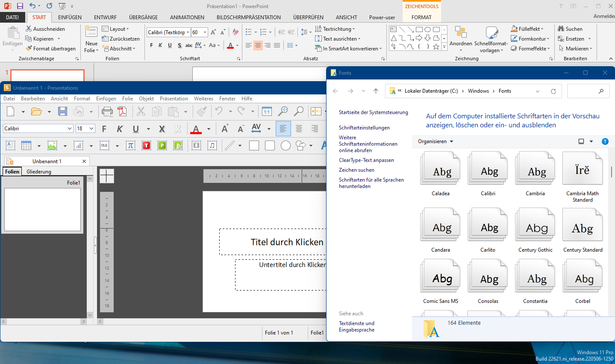
Task: Click ClearType-Text anpassen link
Action: tap(366, 160)
